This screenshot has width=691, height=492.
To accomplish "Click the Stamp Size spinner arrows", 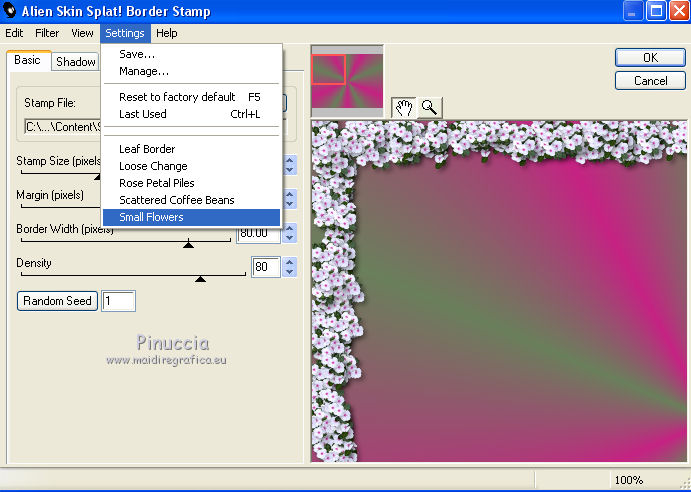I will pos(290,165).
